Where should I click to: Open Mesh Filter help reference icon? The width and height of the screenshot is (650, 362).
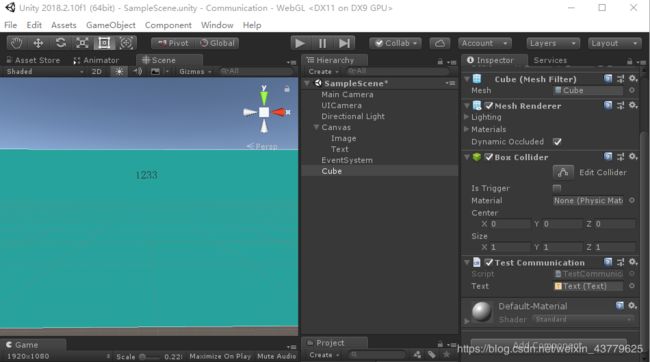click(x=608, y=79)
